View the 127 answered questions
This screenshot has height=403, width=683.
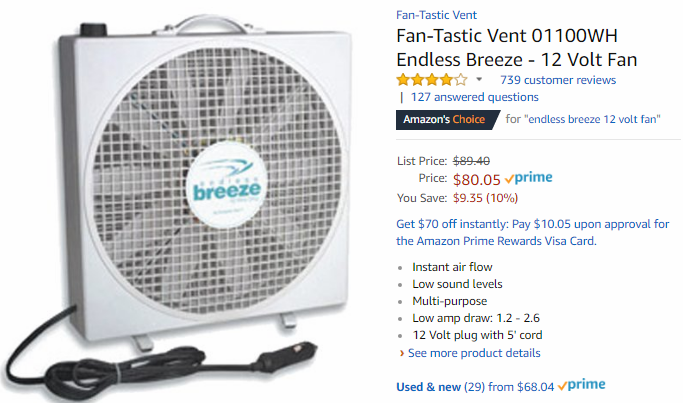pyautogui.click(x=475, y=97)
